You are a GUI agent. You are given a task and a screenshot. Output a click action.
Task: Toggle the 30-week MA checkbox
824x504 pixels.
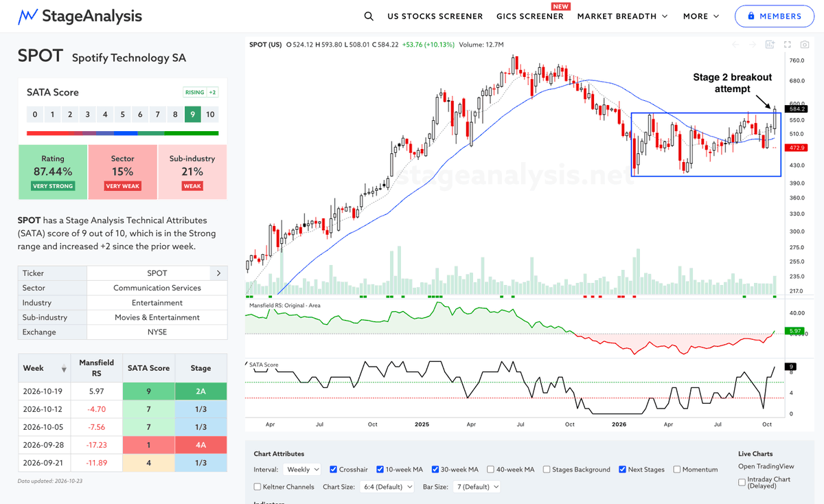(x=436, y=470)
